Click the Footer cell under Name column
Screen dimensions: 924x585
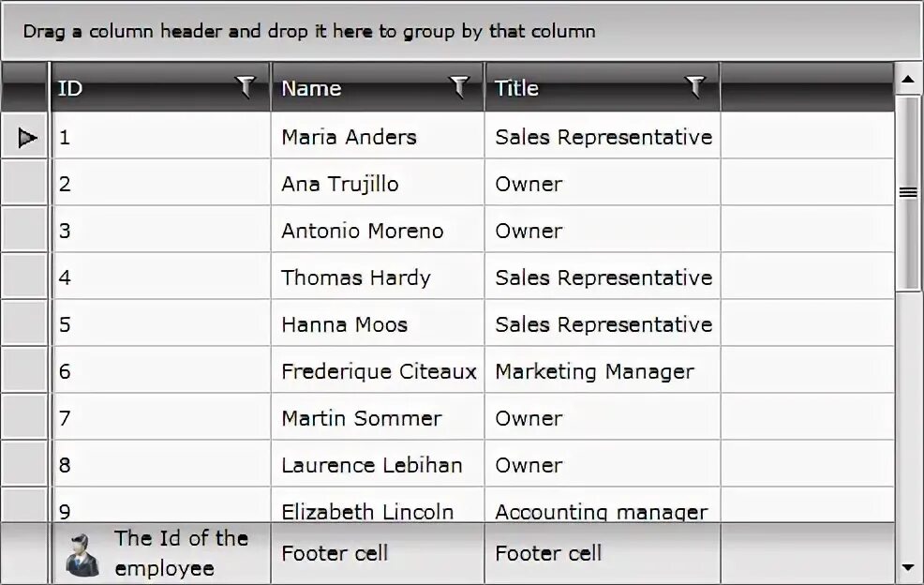pos(335,553)
